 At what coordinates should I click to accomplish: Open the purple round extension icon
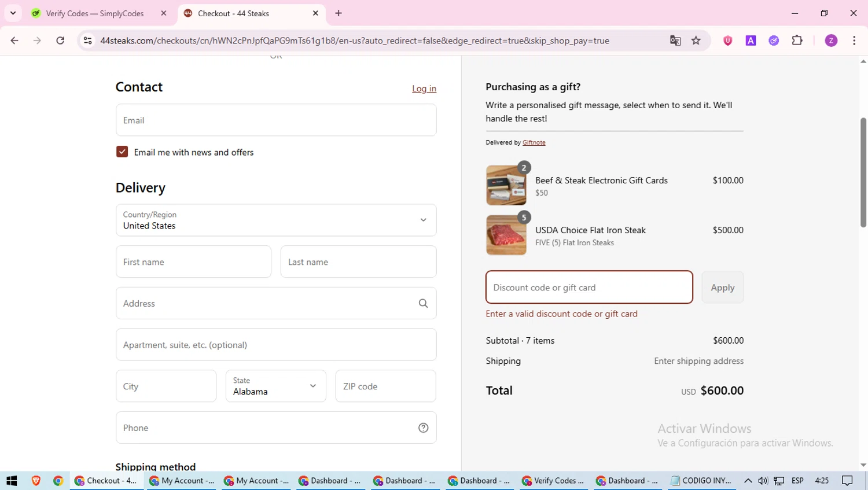click(774, 40)
